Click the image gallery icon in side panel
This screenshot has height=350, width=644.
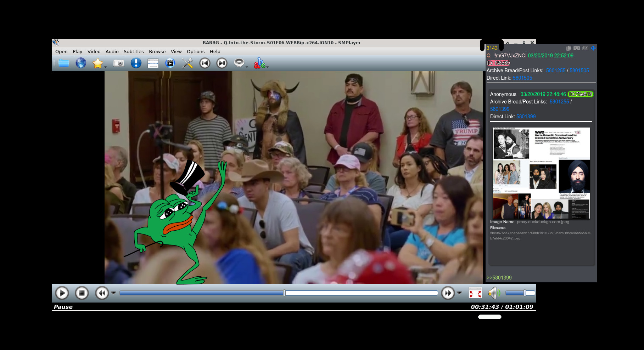[585, 48]
